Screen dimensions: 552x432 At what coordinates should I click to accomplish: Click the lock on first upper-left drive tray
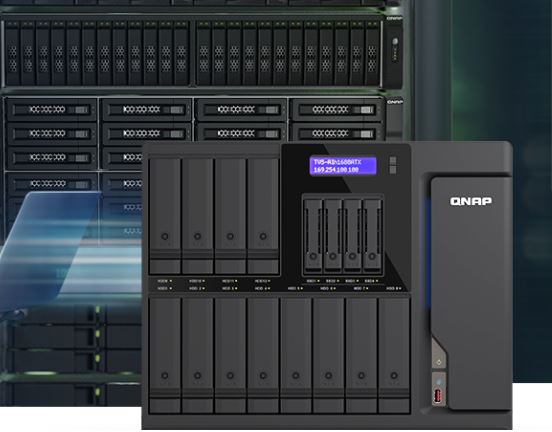click(165, 236)
